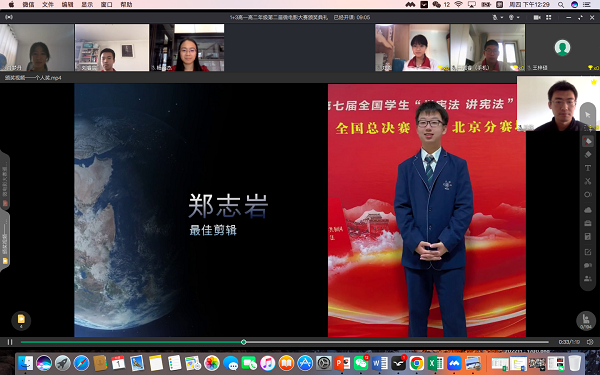This screenshot has height=375, width=600.
Task: Expand the second device dropdown arrow
Action: [x=518, y=18]
